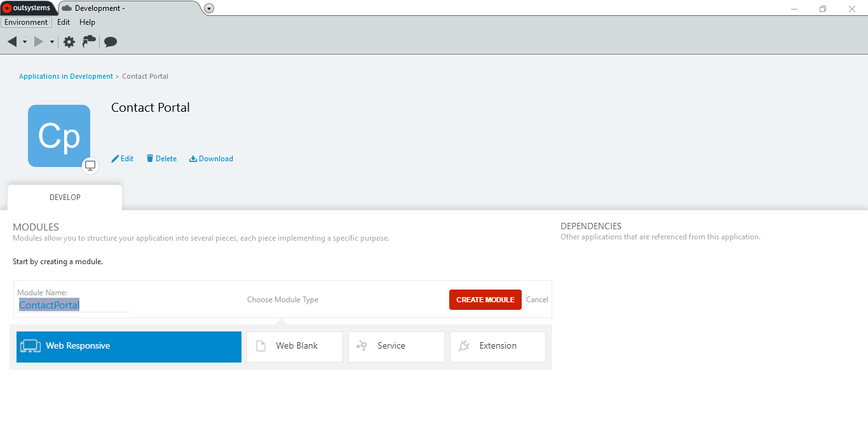This screenshot has height=447, width=868.
Task: Click the Contact Portal breadcrumb text
Action: [146, 76]
